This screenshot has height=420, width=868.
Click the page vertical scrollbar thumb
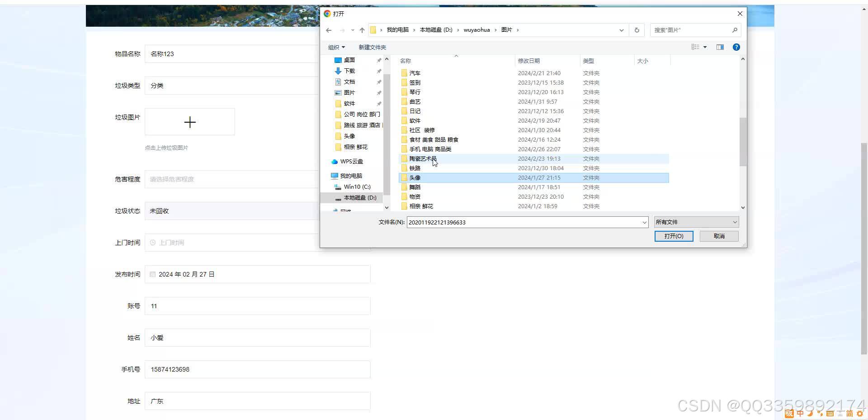tap(864, 248)
